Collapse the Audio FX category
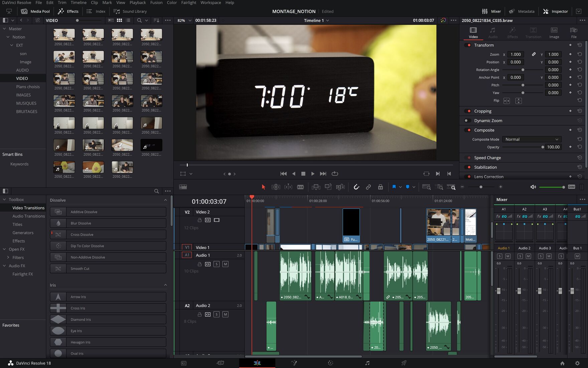Image resolution: width=588 pixels, height=368 pixels. [4, 266]
